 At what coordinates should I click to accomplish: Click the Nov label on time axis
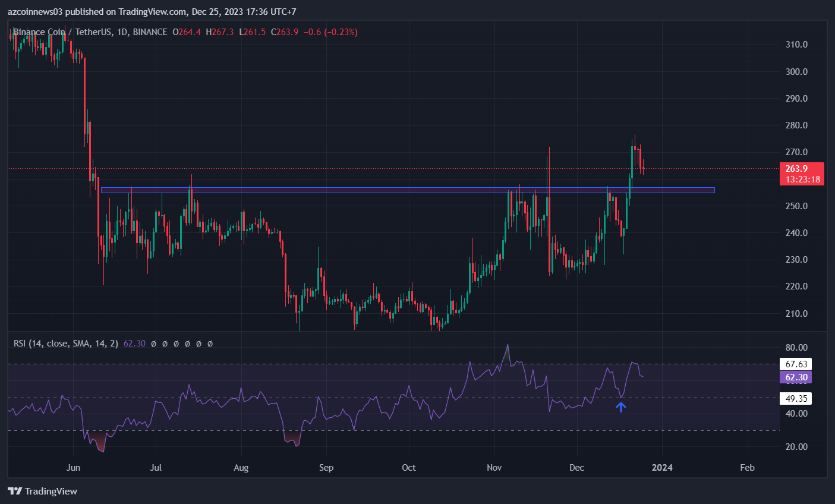pos(494,468)
